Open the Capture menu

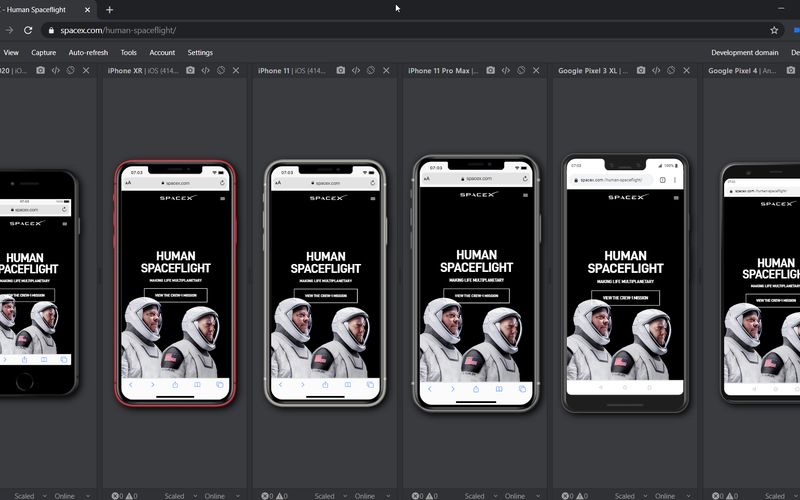click(x=43, y=53)
